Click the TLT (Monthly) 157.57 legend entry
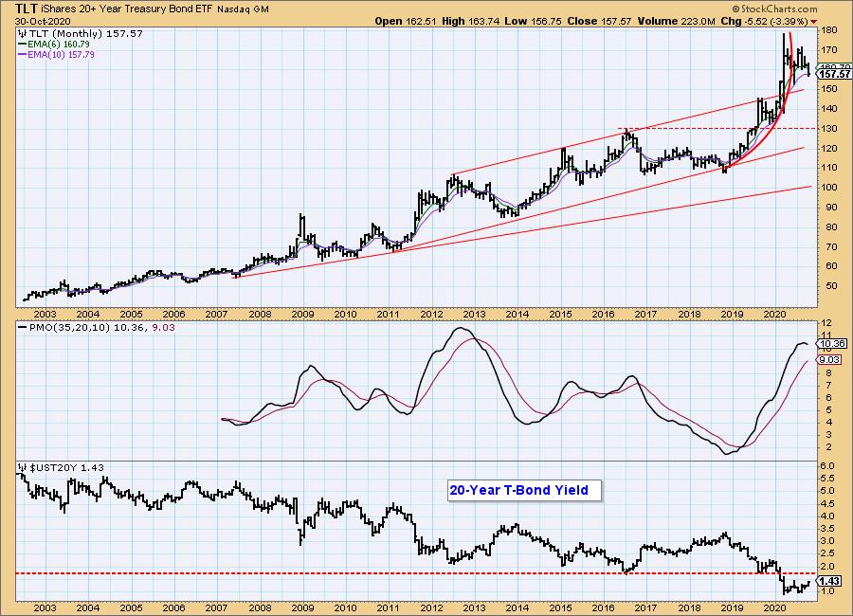This screenshot has width=853, height=616. pyautogui.click(x=86, y=34)
